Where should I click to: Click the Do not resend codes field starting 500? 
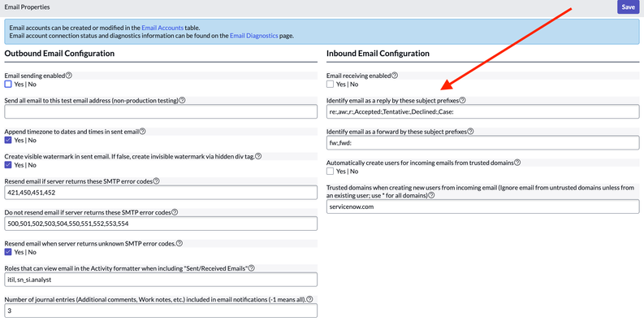161,224
